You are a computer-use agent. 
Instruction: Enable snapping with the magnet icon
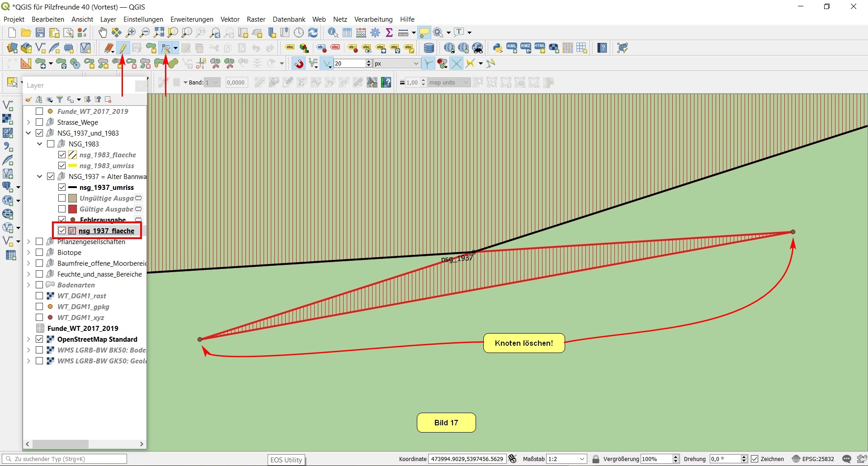299,64
